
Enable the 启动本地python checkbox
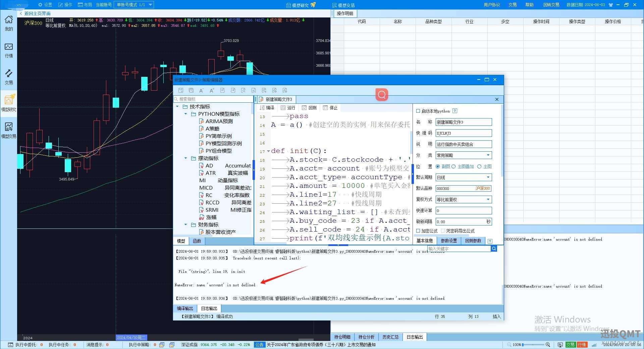pyautogui.click(x=418, y=111)
